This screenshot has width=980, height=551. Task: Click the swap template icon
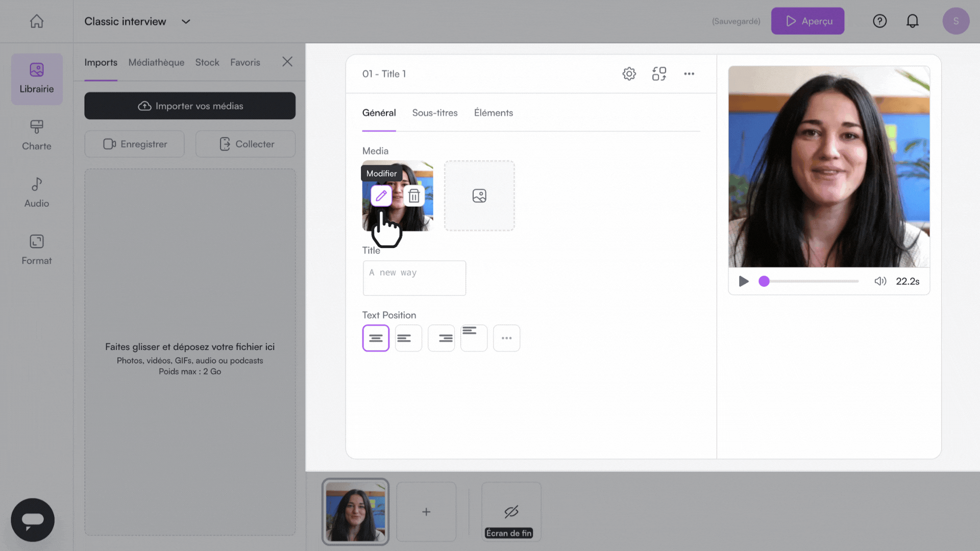click(659, 74)
